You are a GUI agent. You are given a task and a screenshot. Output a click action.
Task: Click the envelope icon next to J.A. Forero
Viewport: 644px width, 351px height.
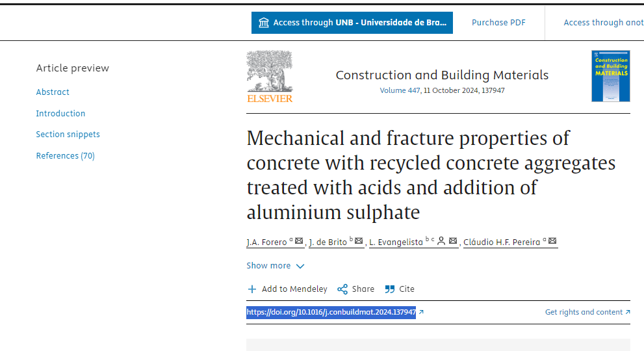[x=299, y=241]
